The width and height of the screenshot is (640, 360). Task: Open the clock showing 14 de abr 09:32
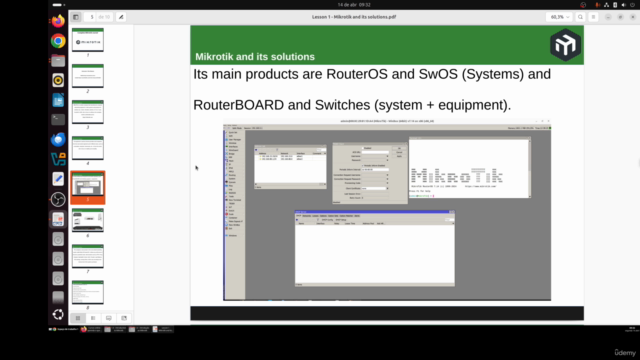354,5
